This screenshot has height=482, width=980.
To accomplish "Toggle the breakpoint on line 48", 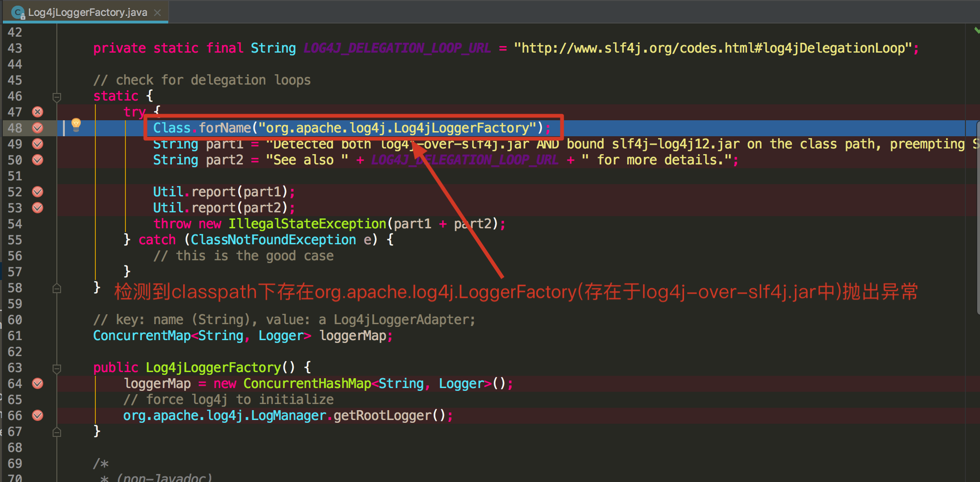I will click(38, 128).
